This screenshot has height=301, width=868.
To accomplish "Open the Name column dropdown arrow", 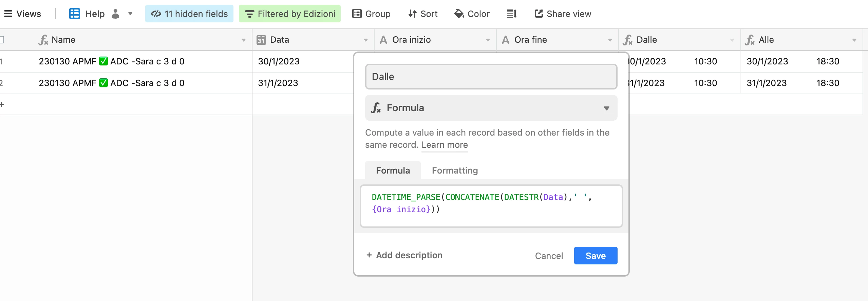I will pos(243,40).
